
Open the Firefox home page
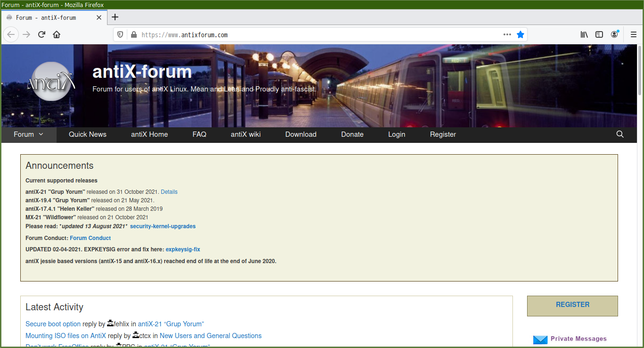[57, 34]
